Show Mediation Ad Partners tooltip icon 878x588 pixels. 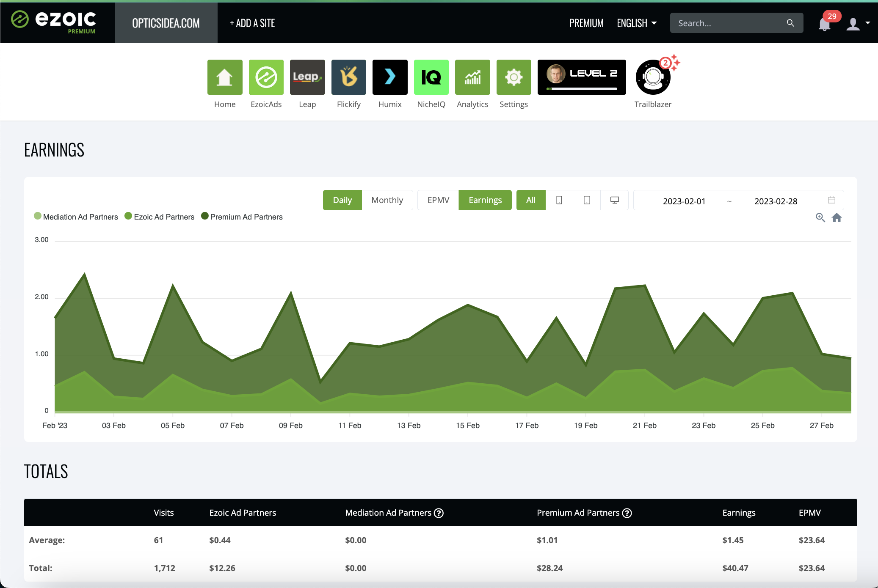[439, 513]
